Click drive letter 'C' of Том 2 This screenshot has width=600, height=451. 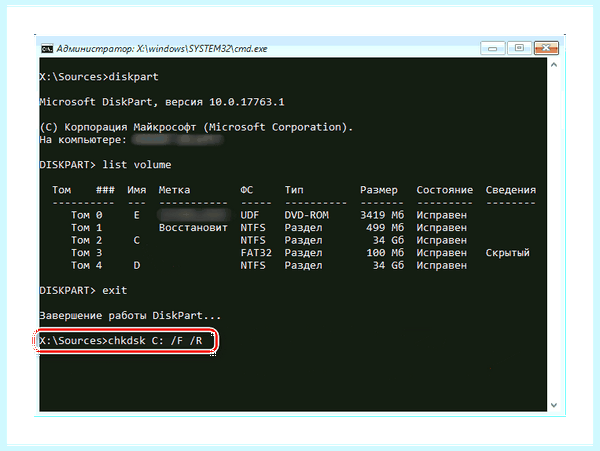[137, 241]
